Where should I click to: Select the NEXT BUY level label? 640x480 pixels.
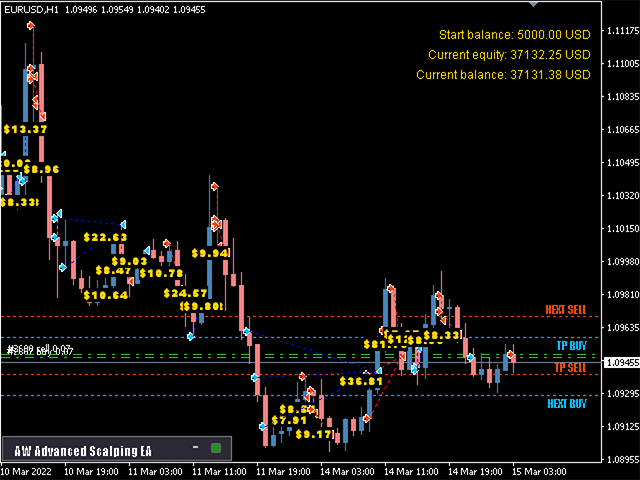(567, 404)
